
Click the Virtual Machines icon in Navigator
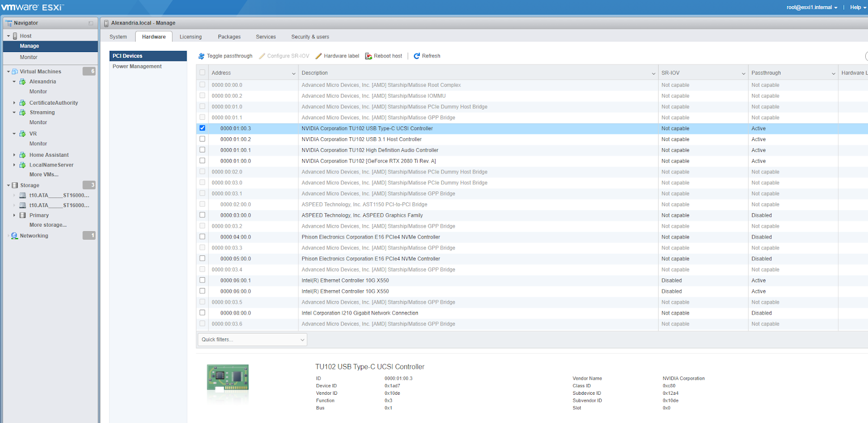tap(15, 72)
